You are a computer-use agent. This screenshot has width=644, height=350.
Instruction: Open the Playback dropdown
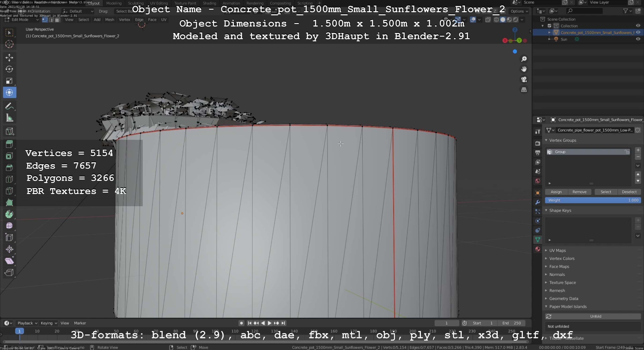pyautogui.click(x=27, y=323)
